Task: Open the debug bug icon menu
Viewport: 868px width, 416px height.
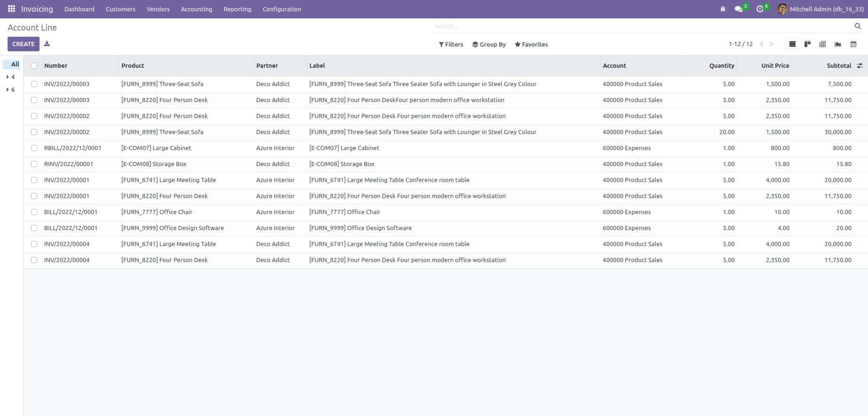Action: click(x=723, y=9)
